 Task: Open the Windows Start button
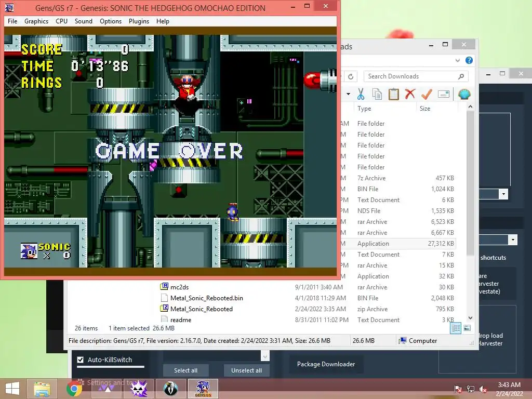point(12,389)
